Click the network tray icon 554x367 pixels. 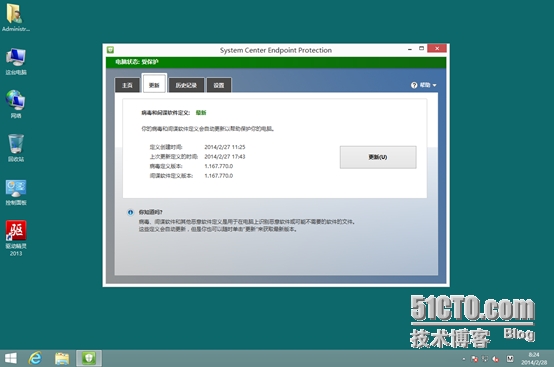(x=485, y=359)
